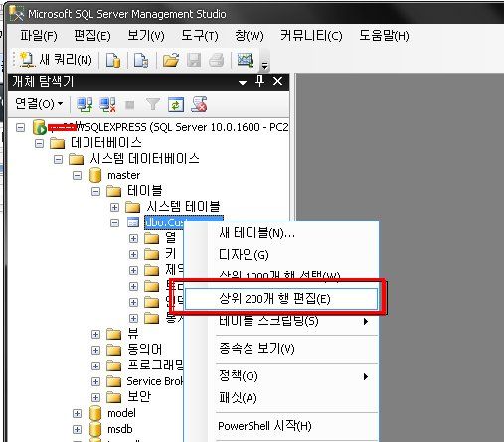The width and height of the screenshot is (504, 442).
Task: Collapse the SQLEXPRESS server node
Action: coord(20,127)
